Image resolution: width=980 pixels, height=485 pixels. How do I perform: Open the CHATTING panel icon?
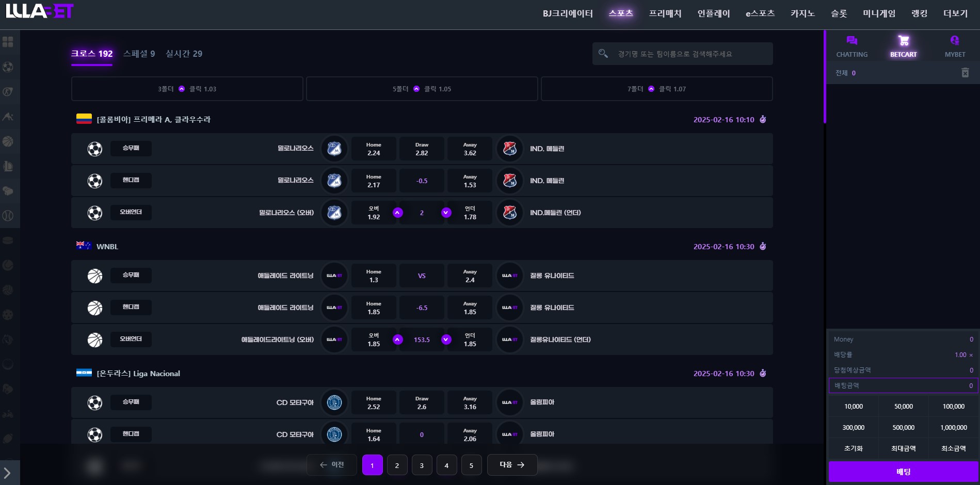click(852, 41)
